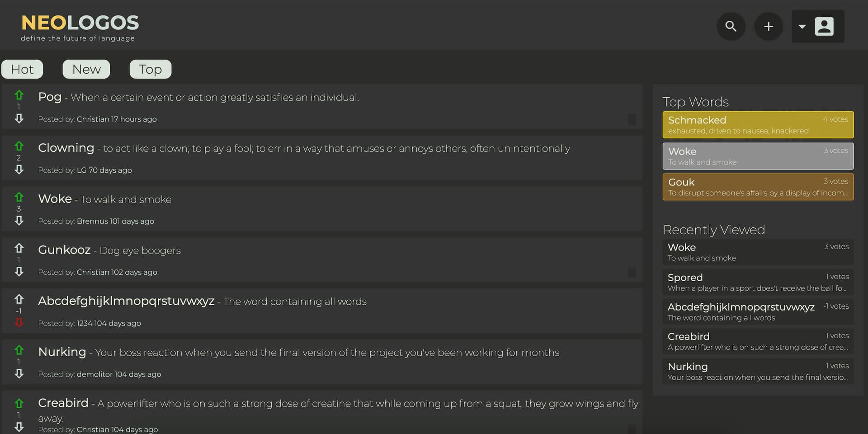Upvote the Pog word entry
The image size is (868, 434).
click(19, 95)
